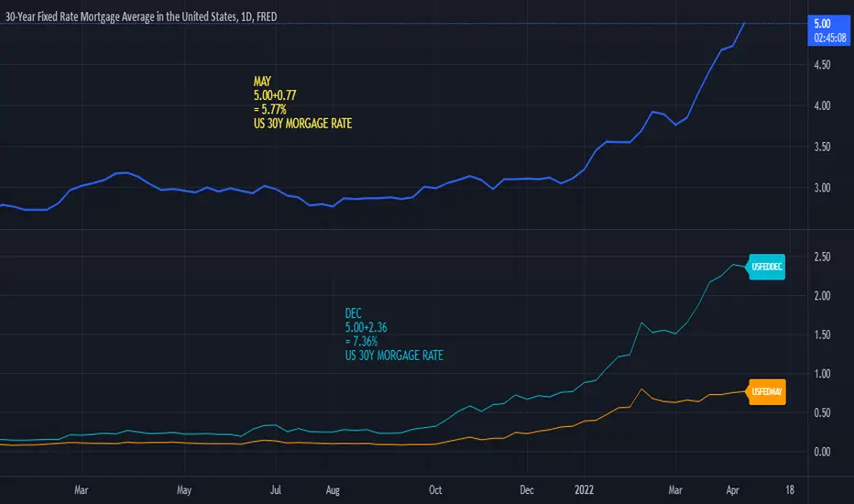Click the 18 date label on time axis

click(x=790, y=490)
